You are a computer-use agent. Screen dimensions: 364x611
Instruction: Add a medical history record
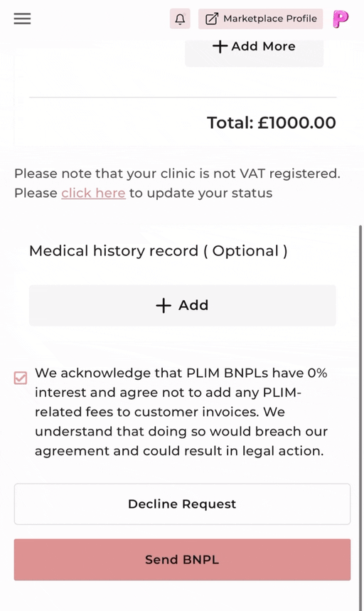[182, 306]
